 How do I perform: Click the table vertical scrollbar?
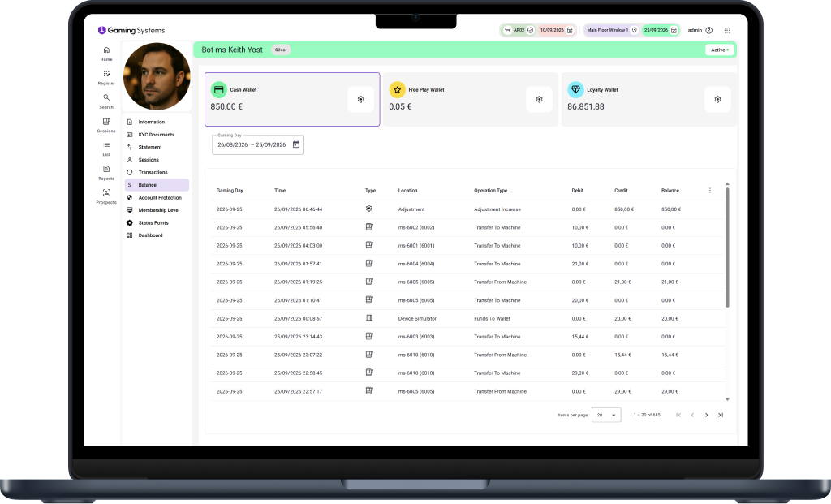[x=727, y=247]
